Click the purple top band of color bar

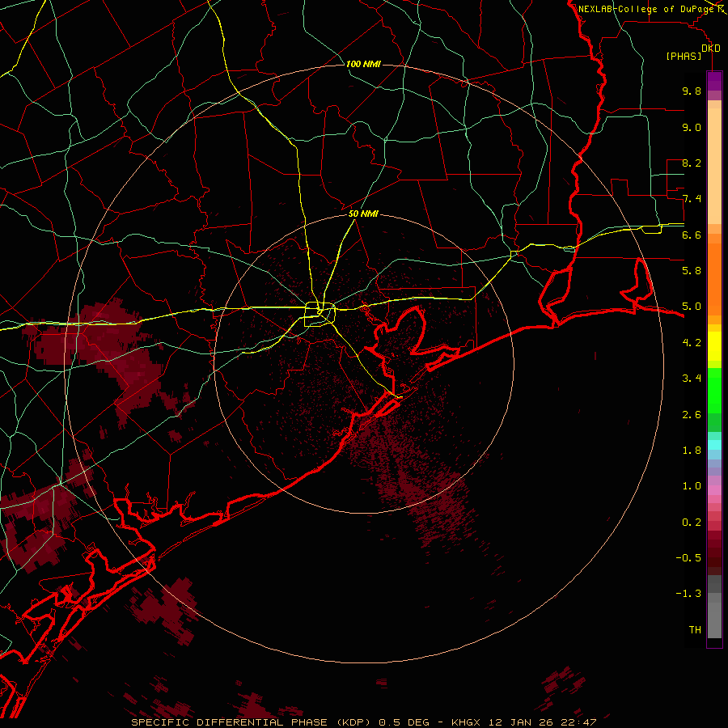click(x=714, y=81)
